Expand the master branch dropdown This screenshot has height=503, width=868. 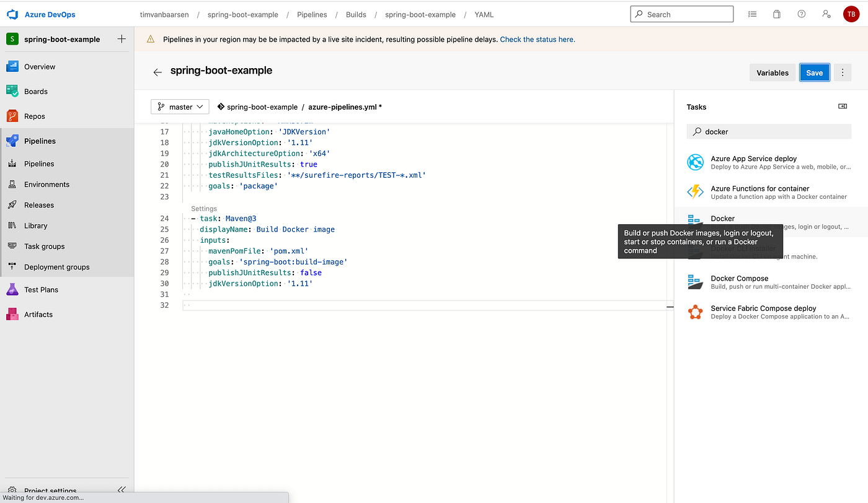pyautogui.click(x=180, y=107)
